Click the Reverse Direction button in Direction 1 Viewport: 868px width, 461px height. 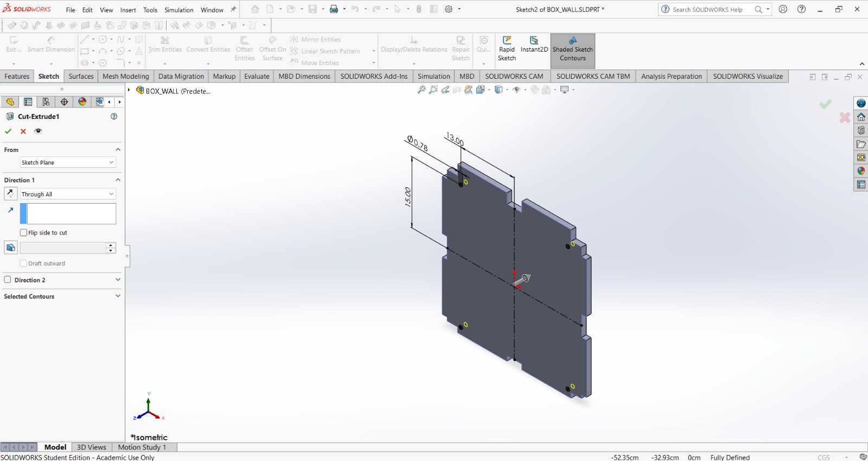[x=10, y=193]
